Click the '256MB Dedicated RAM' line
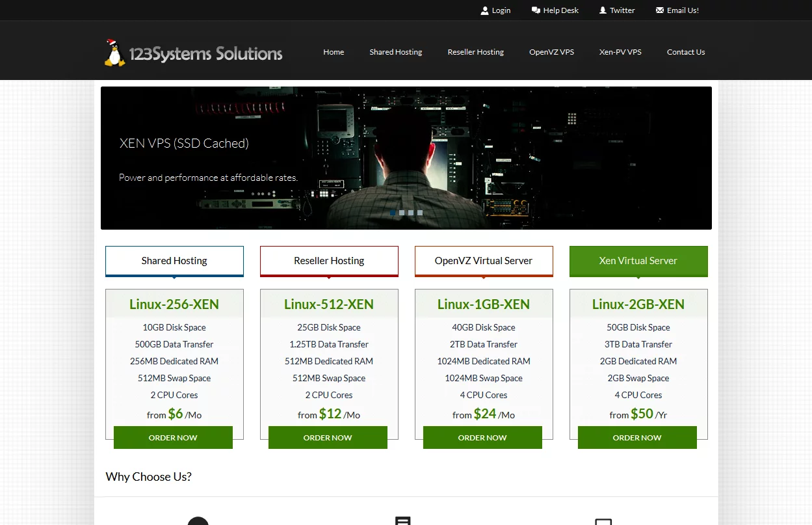The width and height of the screenshot is (812, 525). [174, 361]
